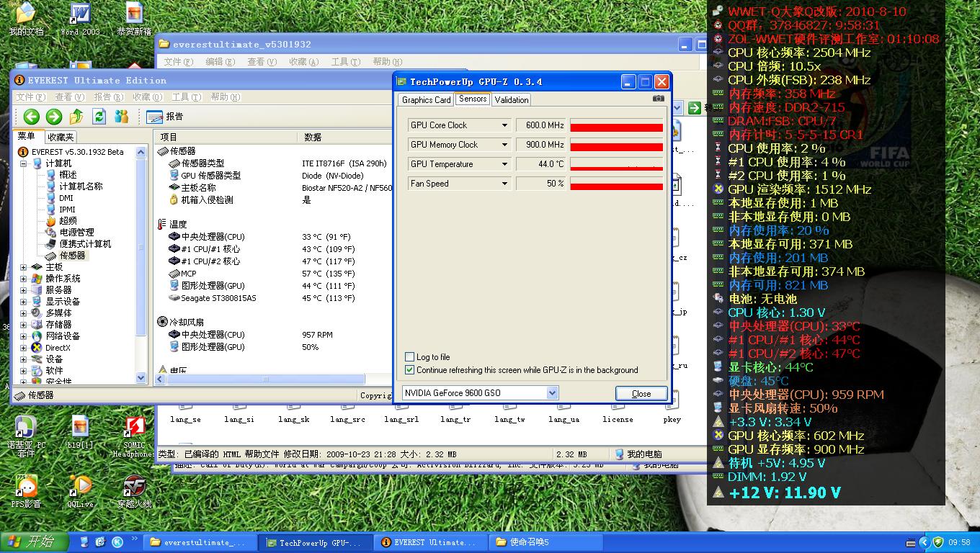Open 穿越火线 desktop icon

(x=135, y=492)
